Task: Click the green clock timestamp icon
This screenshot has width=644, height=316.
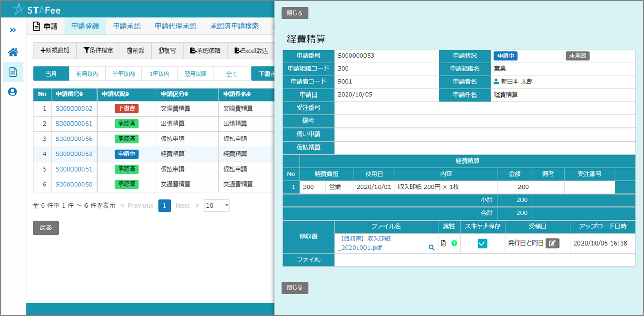Action: click(x=454, y=244)
